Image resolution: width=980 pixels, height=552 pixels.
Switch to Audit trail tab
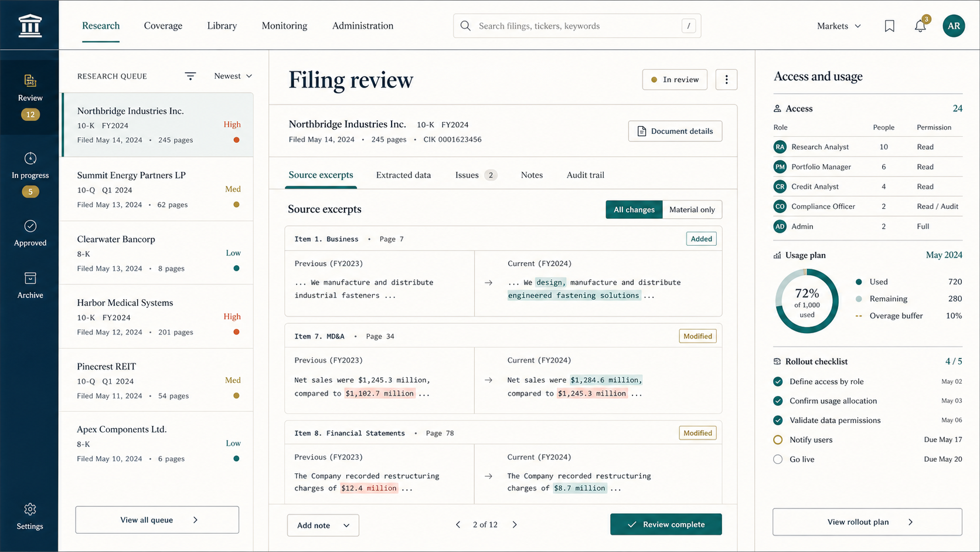585,175
